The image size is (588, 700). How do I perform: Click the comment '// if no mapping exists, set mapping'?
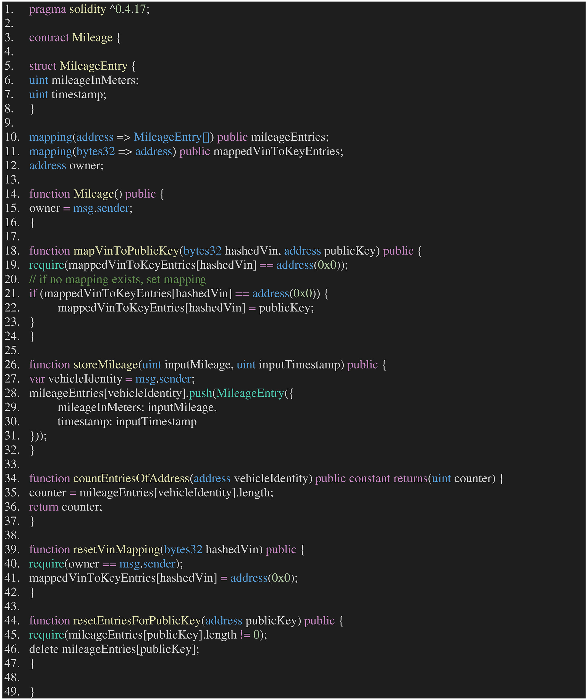pyautogui.click(x=117, y=279)
